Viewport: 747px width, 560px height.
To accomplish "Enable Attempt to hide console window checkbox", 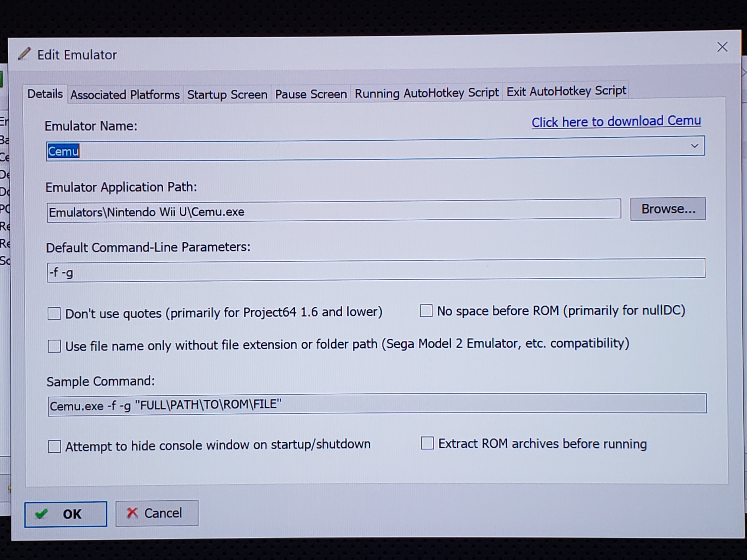I will pyautogui.click(x=54, y=446).
